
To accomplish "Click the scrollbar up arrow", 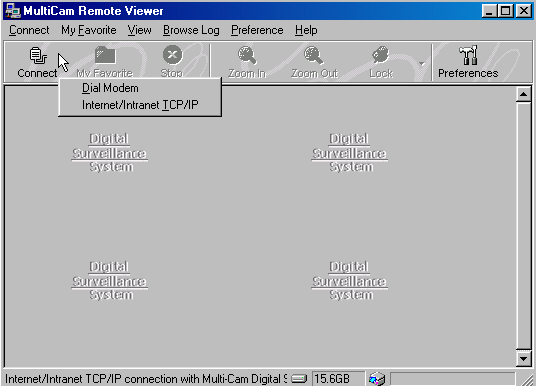I will click(x=523, y=94).
